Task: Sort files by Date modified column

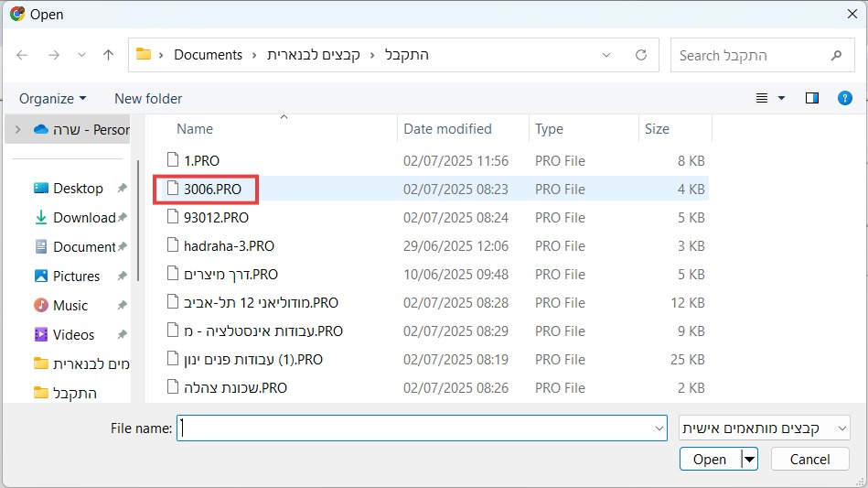Action: [x=447, y=129]
